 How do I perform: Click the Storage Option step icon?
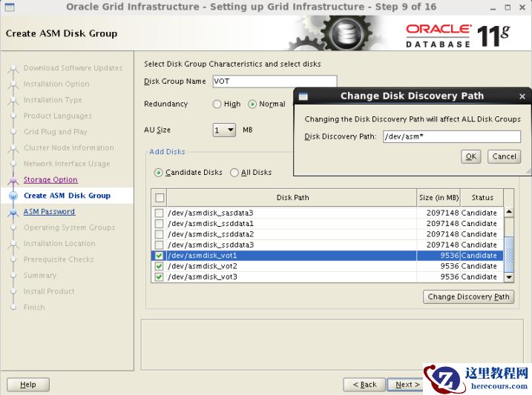pos(13,180)
